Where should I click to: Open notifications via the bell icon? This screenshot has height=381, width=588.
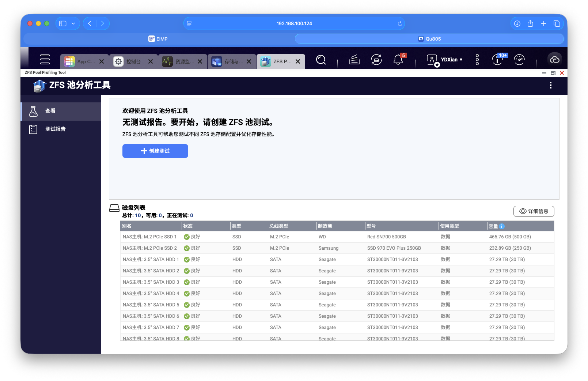(x=398, y=60)
